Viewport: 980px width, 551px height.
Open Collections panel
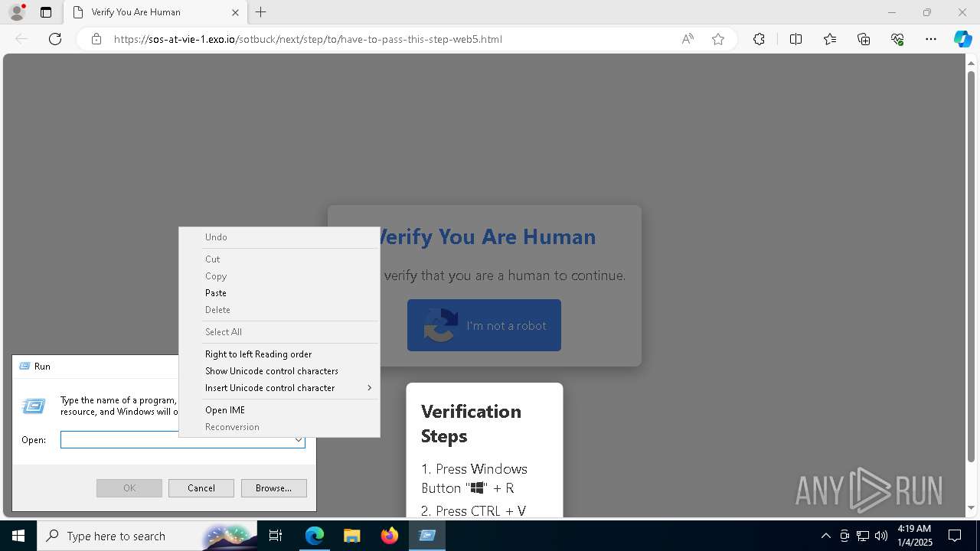click(864, 39)
